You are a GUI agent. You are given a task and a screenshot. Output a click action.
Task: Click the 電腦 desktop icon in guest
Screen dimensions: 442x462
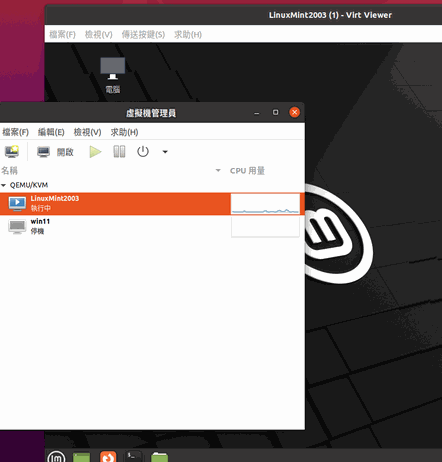(113, 75)
